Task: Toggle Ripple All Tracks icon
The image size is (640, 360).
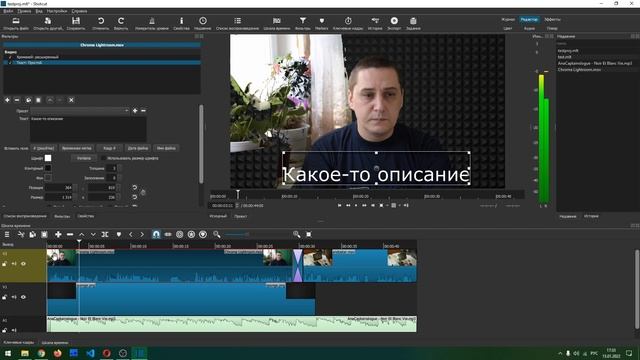Action: click(x=191, y=234)
